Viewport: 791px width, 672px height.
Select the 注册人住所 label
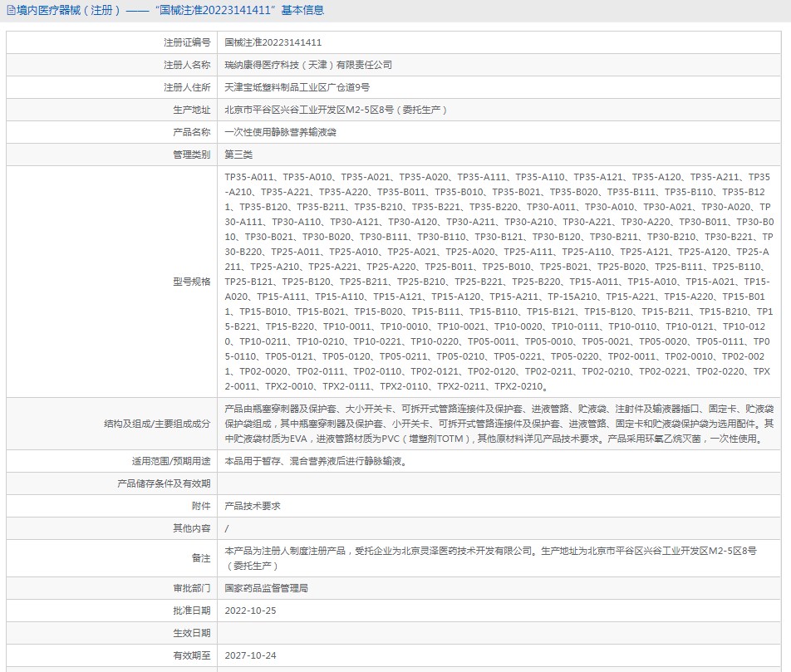point(187,87)
